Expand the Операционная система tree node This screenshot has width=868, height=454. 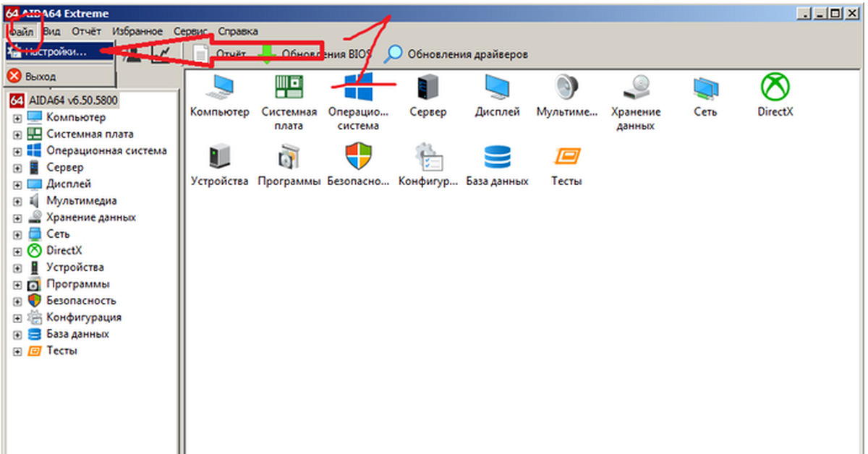[17, 151]
